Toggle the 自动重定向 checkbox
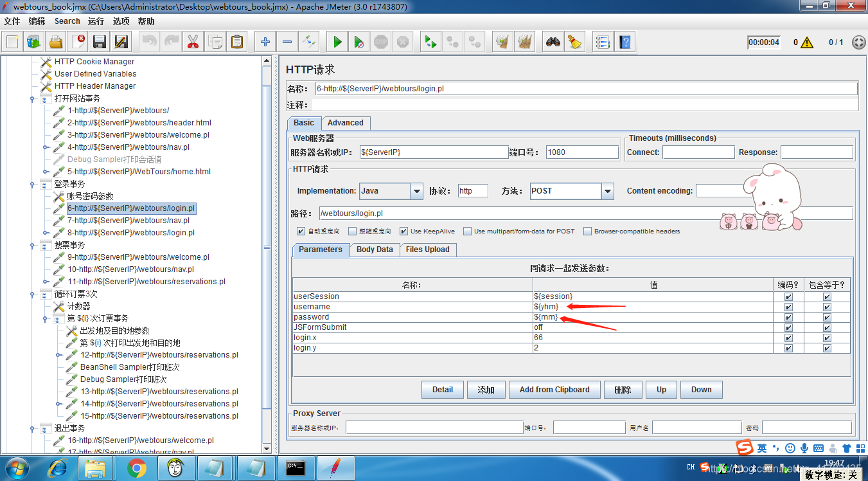Viewport: 868px width, 481px height. (301, 231)
